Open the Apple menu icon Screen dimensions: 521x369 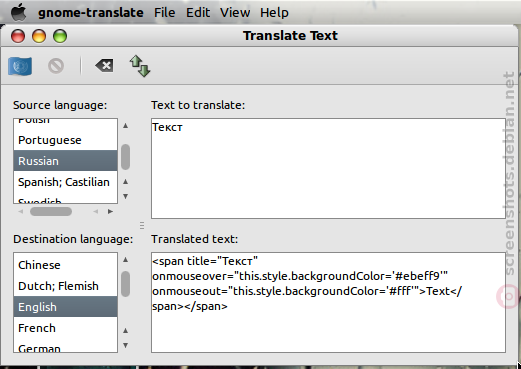pos(19,12)
